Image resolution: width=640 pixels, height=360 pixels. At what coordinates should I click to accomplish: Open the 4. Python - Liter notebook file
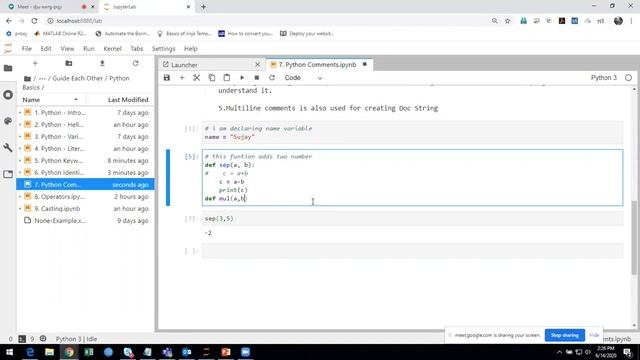[x=85, y=149]
